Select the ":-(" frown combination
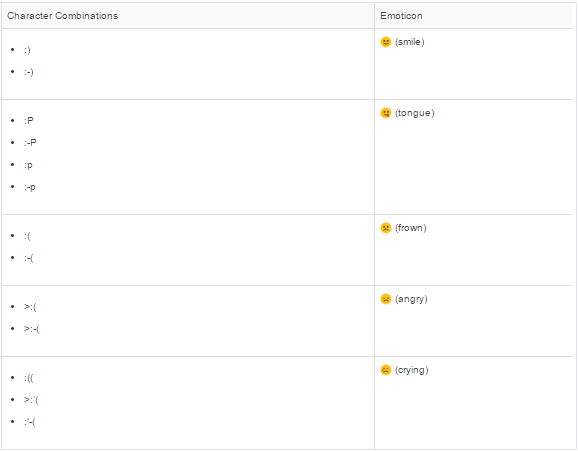 (29, 258)
